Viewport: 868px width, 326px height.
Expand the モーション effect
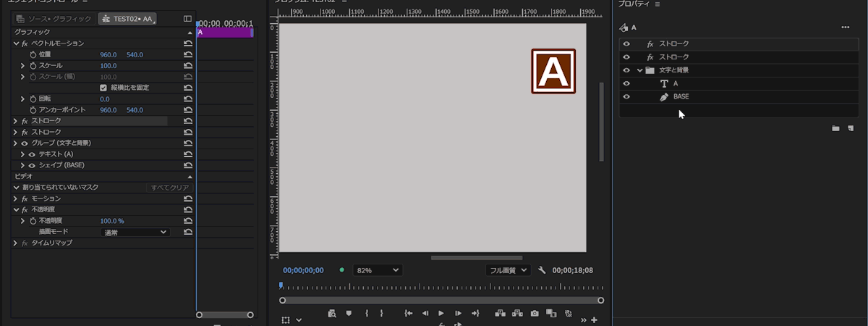(16, 198)
